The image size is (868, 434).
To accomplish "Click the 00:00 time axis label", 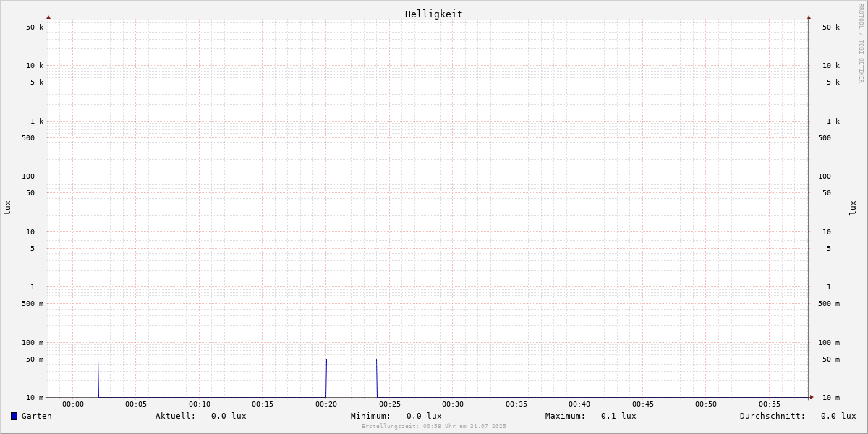I will tap(73, 404).
